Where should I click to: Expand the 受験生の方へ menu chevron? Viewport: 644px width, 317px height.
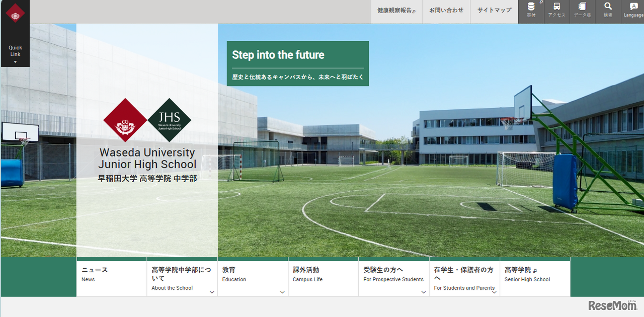(x=424, y=292)
